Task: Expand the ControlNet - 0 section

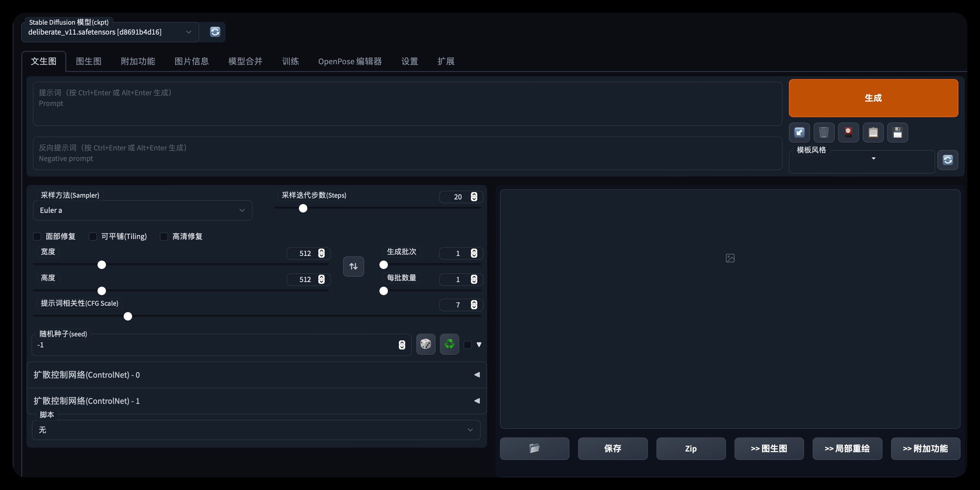Action: click(x=257, y=375)
